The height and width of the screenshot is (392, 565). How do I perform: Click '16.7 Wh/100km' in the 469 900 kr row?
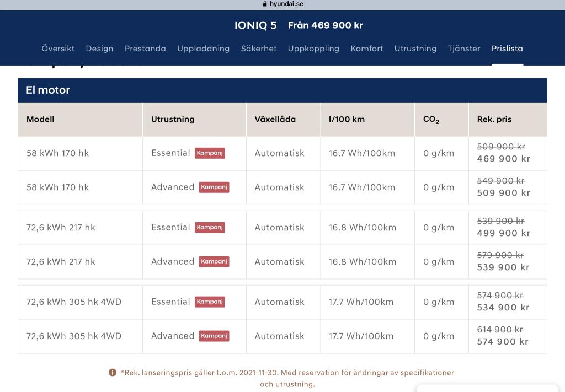coord(362,153)
